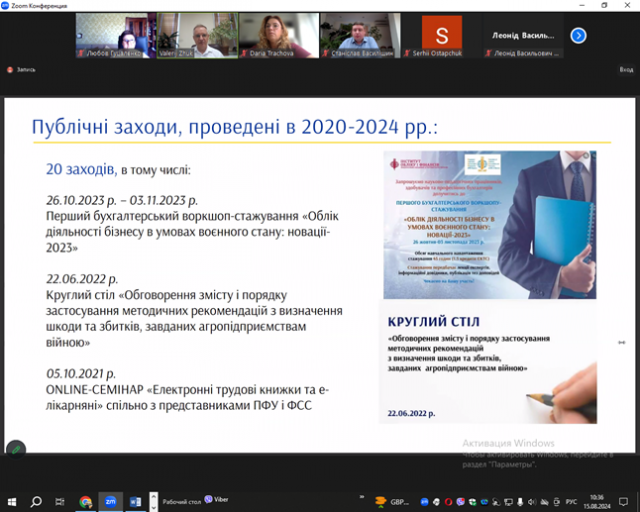Click date text 22.06.2022 р. in left column

pos(82,279)
